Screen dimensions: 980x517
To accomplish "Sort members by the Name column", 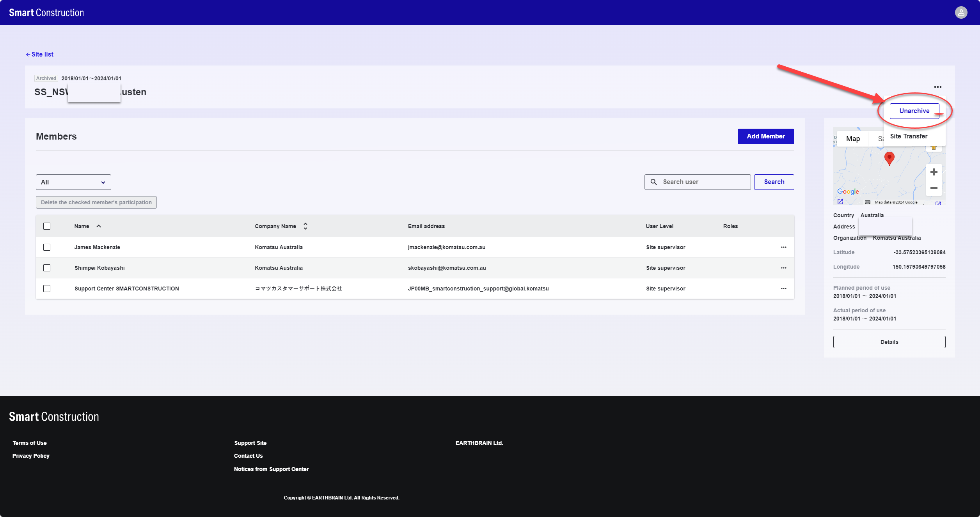I will [87, 226].
